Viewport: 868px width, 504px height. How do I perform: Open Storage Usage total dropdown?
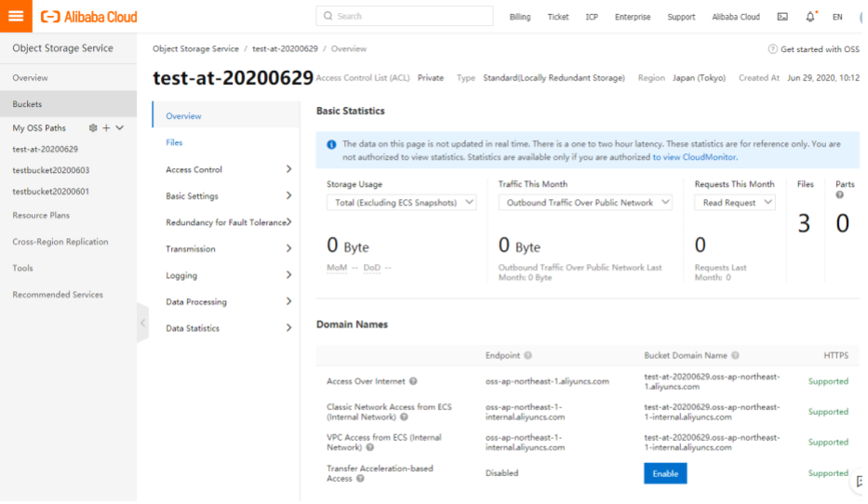tap(401, 203)
